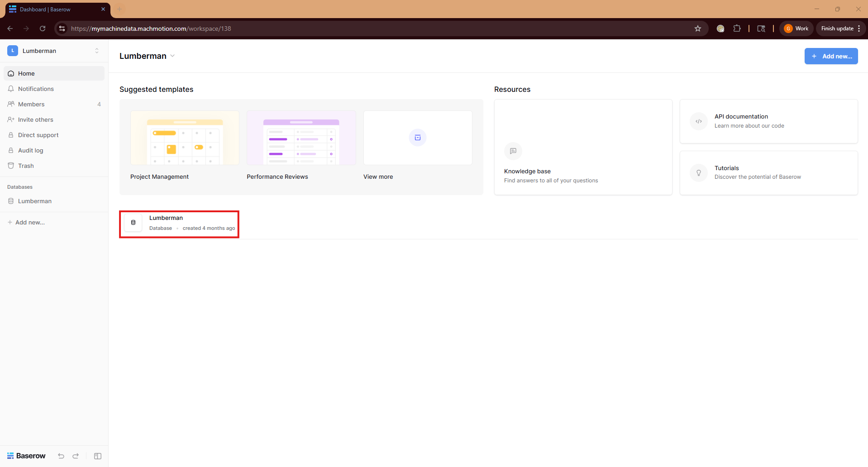This screenshot has width=868, height=467.
Task: Open Audit log in sidebar
Action: [54, 150]
